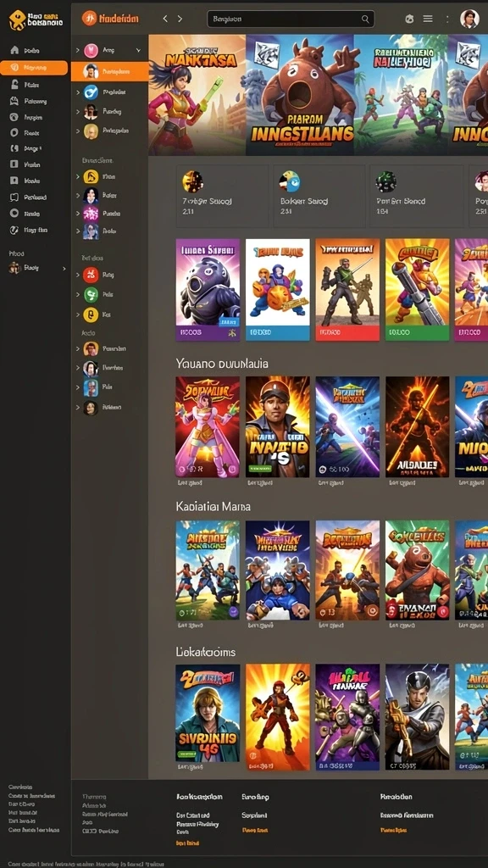Open the user profile avatar
488x868 pixels.
(469, 19)
